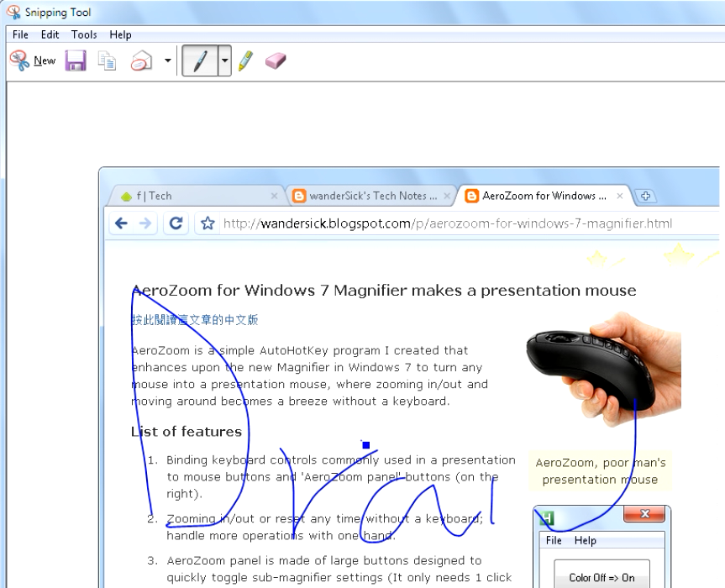725x588 pixels.
Task: Open File menu in AeroZoom panel
Action: point(554,540)
